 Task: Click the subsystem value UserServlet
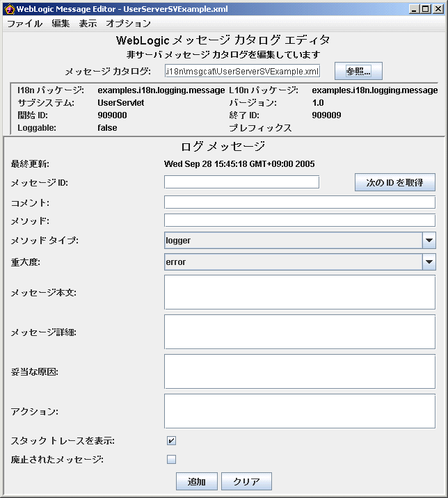[121, 103]
